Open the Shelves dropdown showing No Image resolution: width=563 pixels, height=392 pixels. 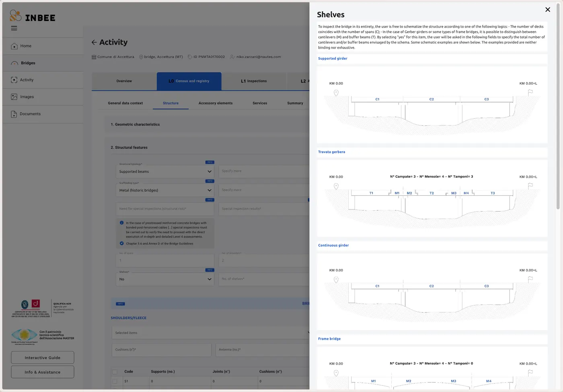165,279
